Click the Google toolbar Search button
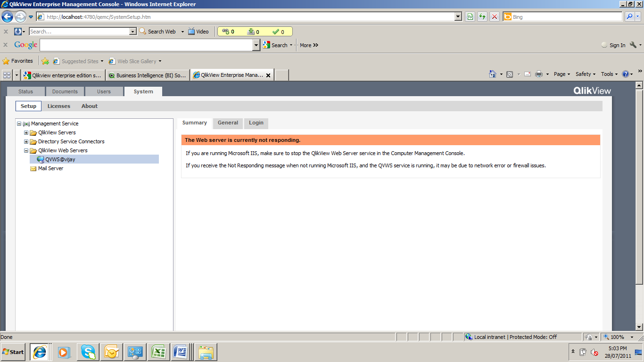The height and width of the screenshot is (362, 644). [x=276, y=45]
